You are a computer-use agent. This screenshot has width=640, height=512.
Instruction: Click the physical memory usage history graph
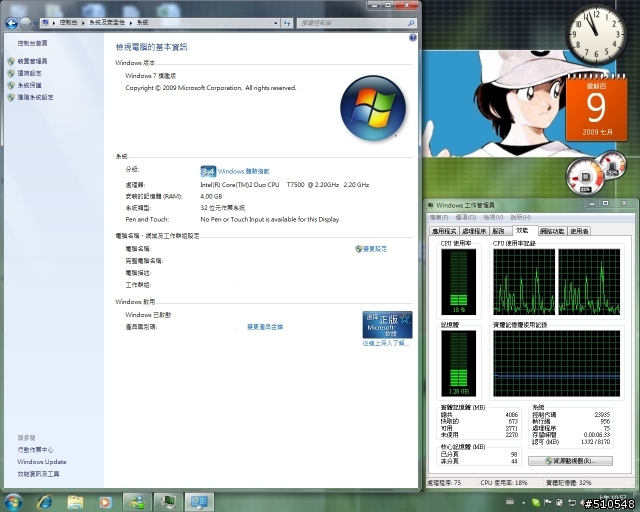tap(556, 363)
